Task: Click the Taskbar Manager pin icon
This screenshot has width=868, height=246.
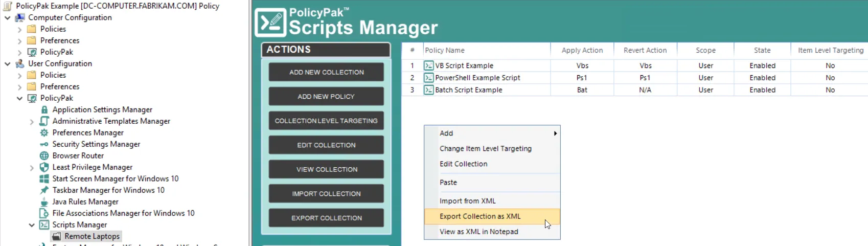Action: tap(44, 190)
